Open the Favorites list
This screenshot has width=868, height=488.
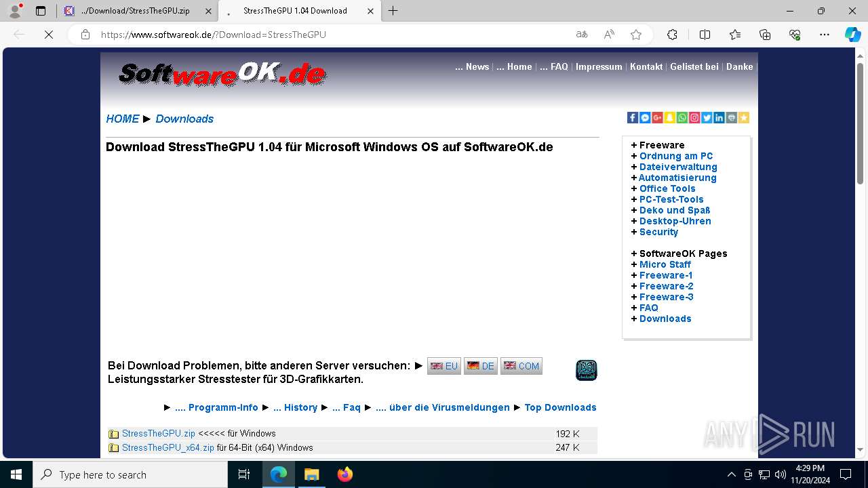tap(735, 35)
